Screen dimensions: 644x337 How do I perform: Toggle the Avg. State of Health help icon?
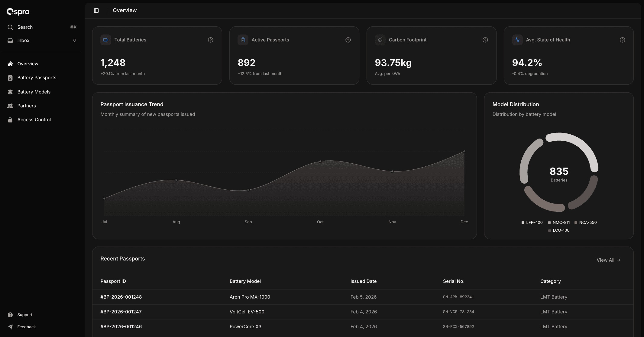click(x=622, y=40)
